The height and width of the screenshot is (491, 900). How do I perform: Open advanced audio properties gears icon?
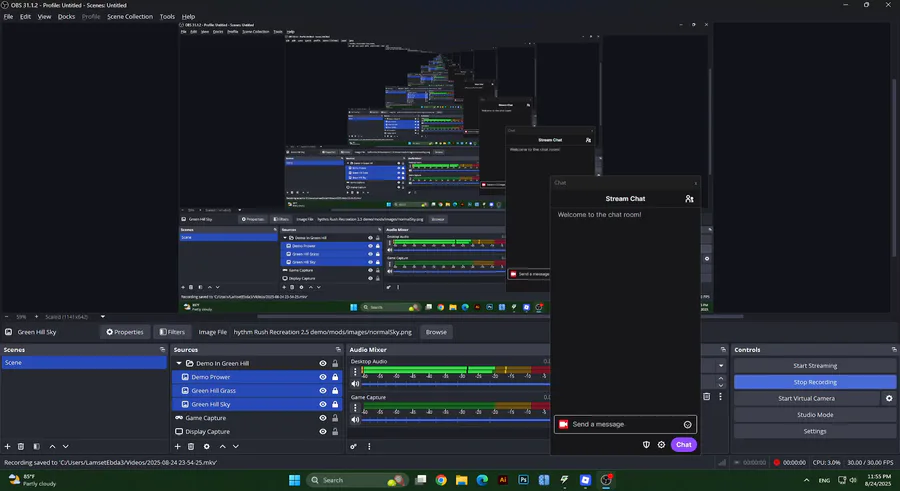point(354,446)
